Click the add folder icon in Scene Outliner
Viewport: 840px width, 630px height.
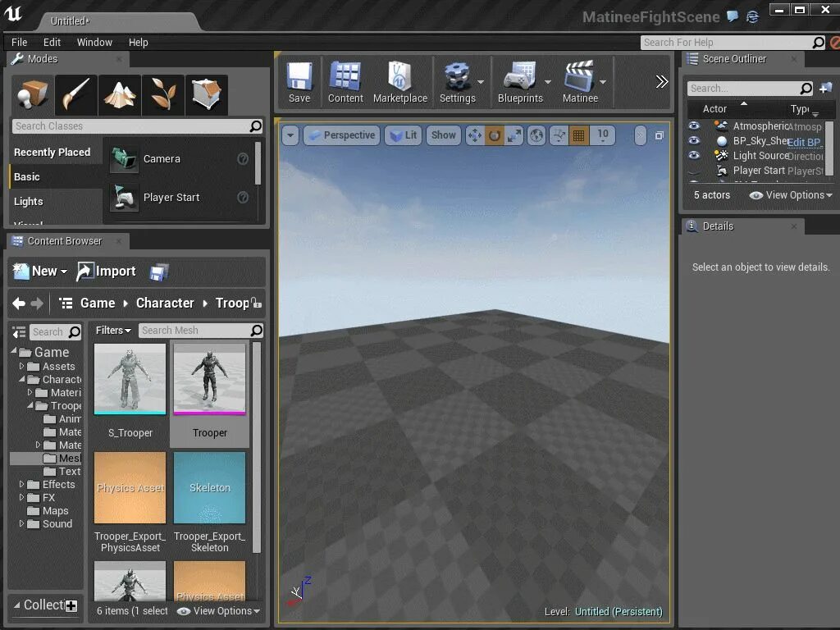point(825,88)
